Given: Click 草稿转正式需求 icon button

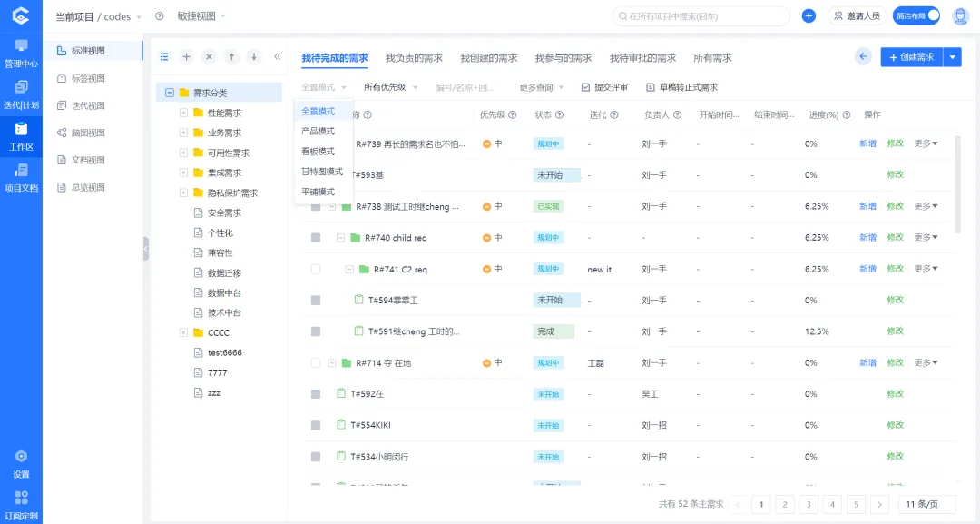Looking at the screenshot, I should [681, 87].
